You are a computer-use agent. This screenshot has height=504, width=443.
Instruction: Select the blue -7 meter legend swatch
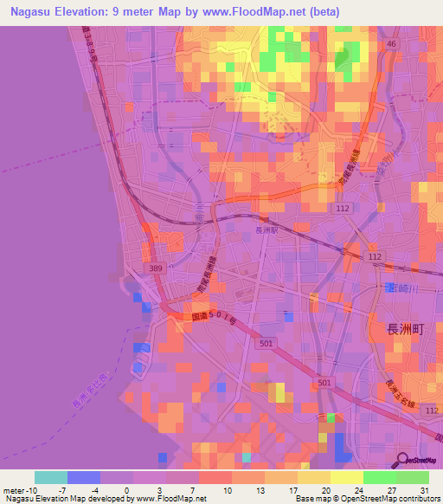tap(84, 478)
